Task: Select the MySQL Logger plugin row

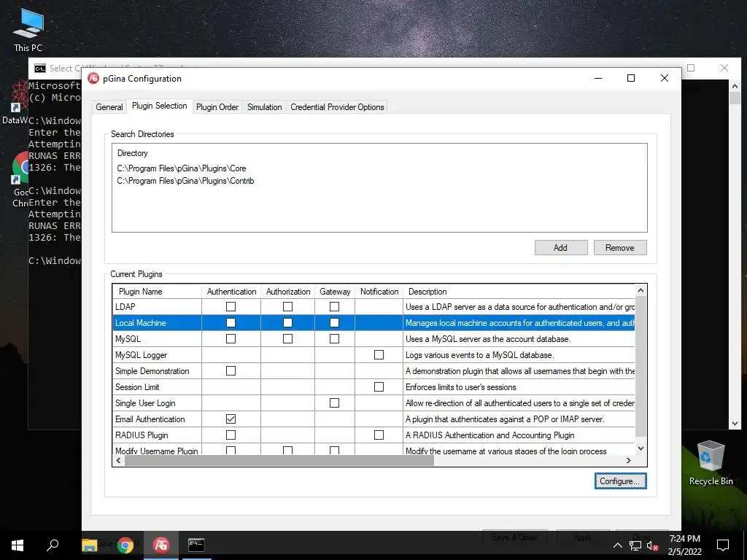Action: [x=374, y=355]
